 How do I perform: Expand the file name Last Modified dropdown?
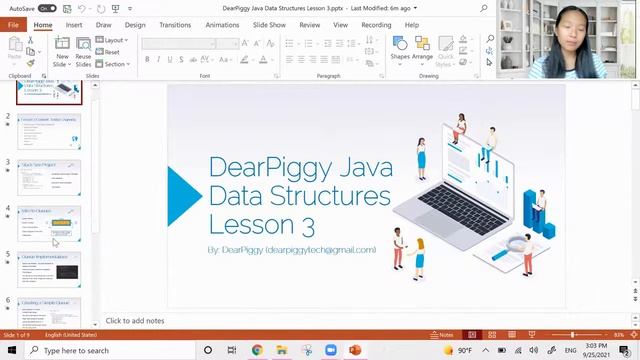click(416, 8)
